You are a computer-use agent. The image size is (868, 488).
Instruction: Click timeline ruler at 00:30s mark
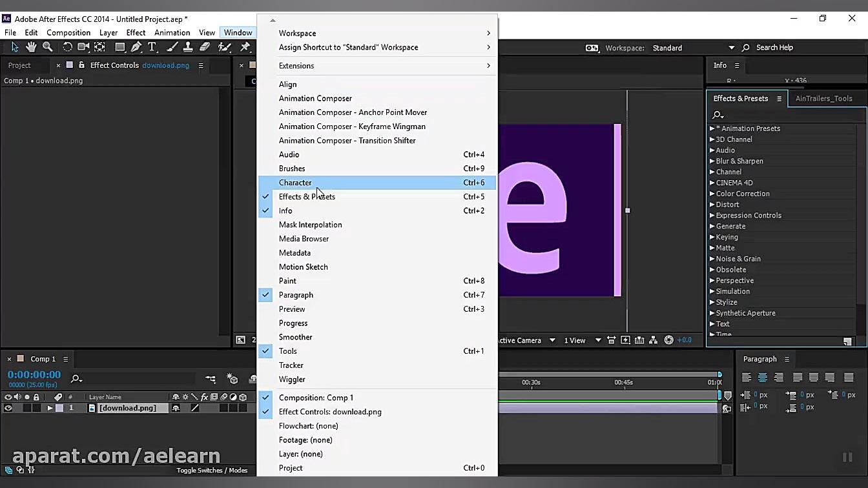(531, 382)
